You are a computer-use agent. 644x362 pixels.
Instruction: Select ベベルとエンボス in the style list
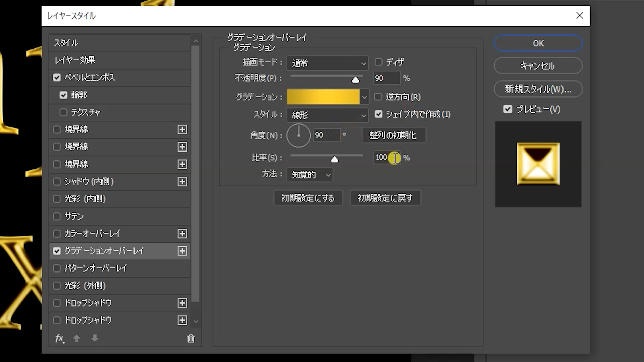pyautogui.click(x=90, y=77)
